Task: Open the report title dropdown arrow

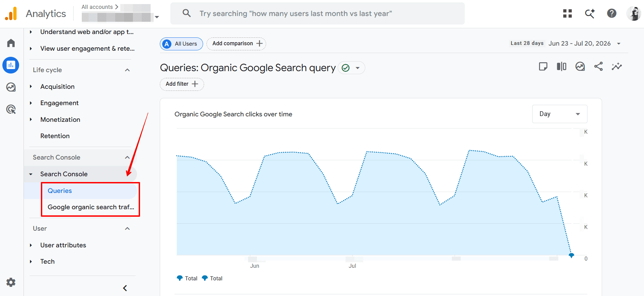Action: click(x=358, y=68)
